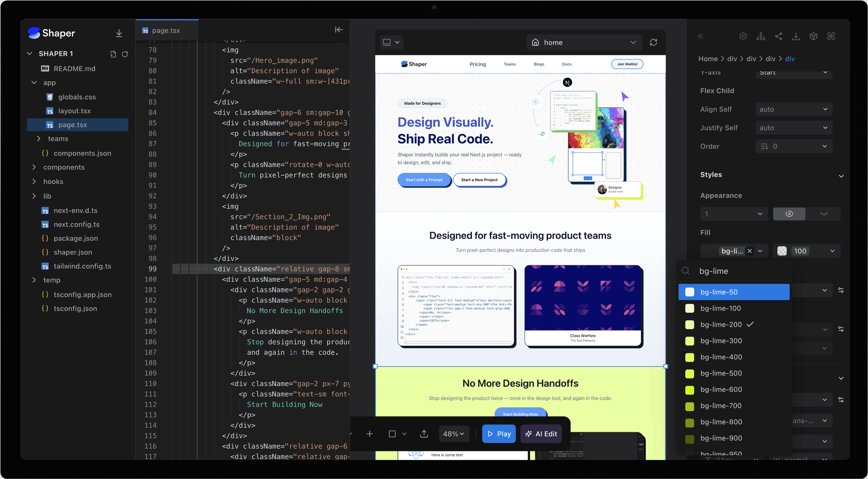The height and width of the screenshot is (479, 868).
Task: Expand the teams folder
Action: [x=58, y=139]
